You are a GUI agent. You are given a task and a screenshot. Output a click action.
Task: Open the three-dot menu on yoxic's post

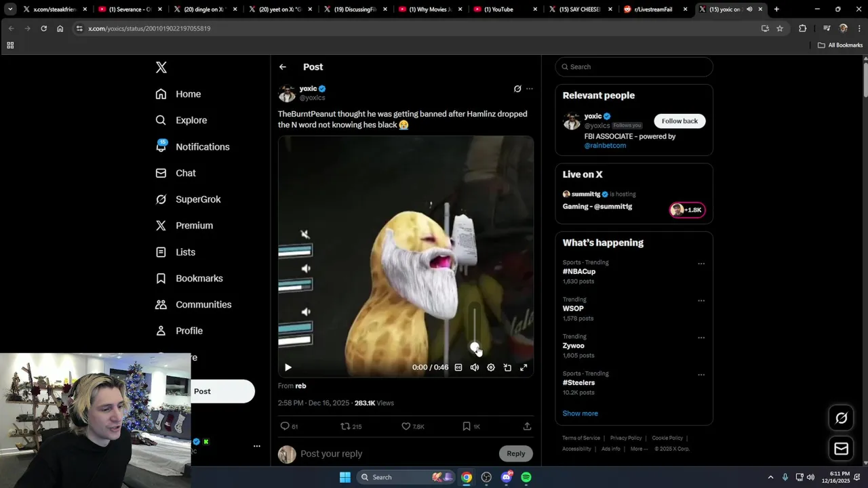(x=530, y=89)
